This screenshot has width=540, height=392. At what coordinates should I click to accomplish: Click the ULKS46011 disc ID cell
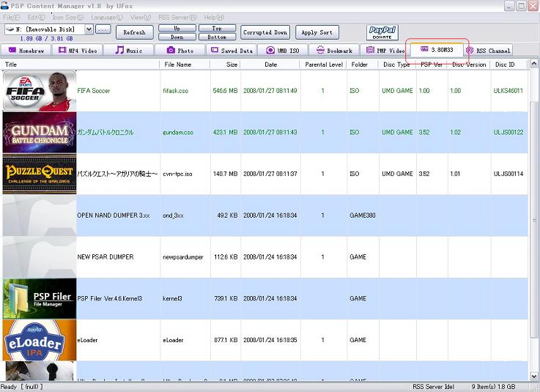click(x=508, y=91)
